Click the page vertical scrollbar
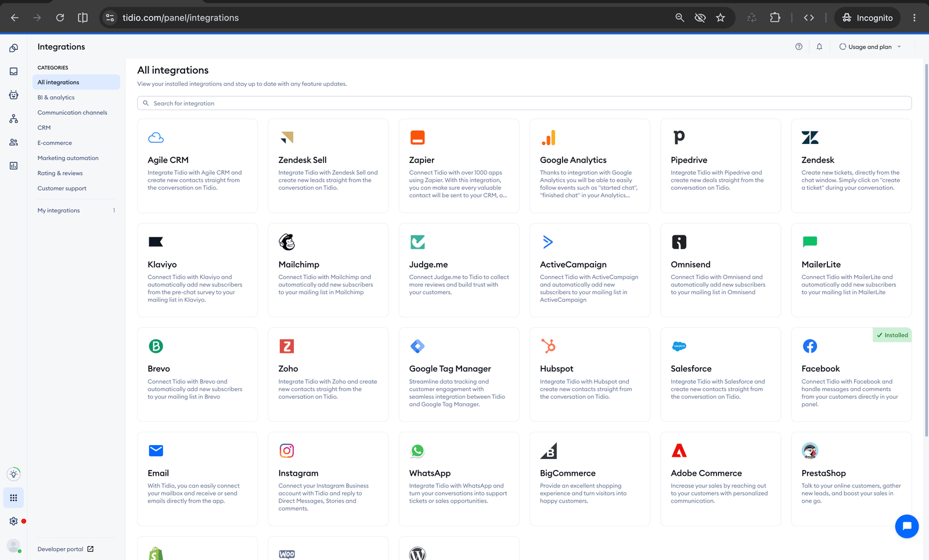Viewport: 929px width, 560px height. [926, 250]
